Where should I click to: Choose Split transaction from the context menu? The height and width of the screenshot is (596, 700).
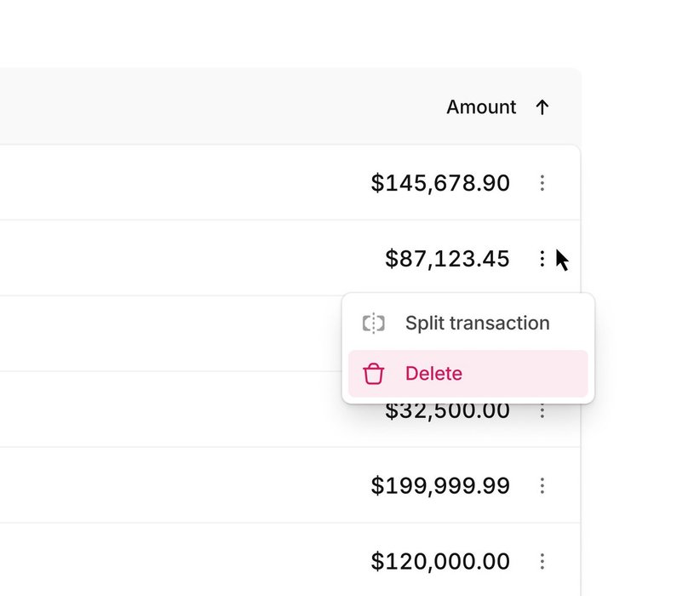pos(468,324)
